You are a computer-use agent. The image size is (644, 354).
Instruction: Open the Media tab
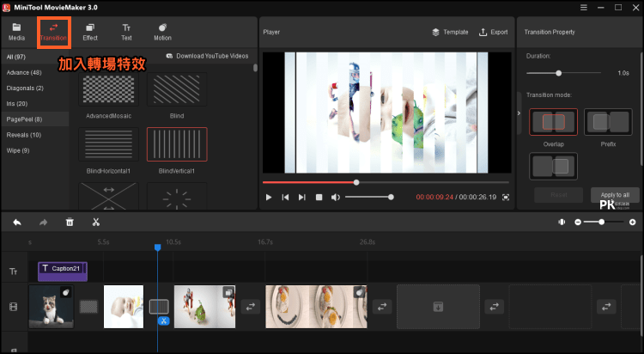click(16, 32)
